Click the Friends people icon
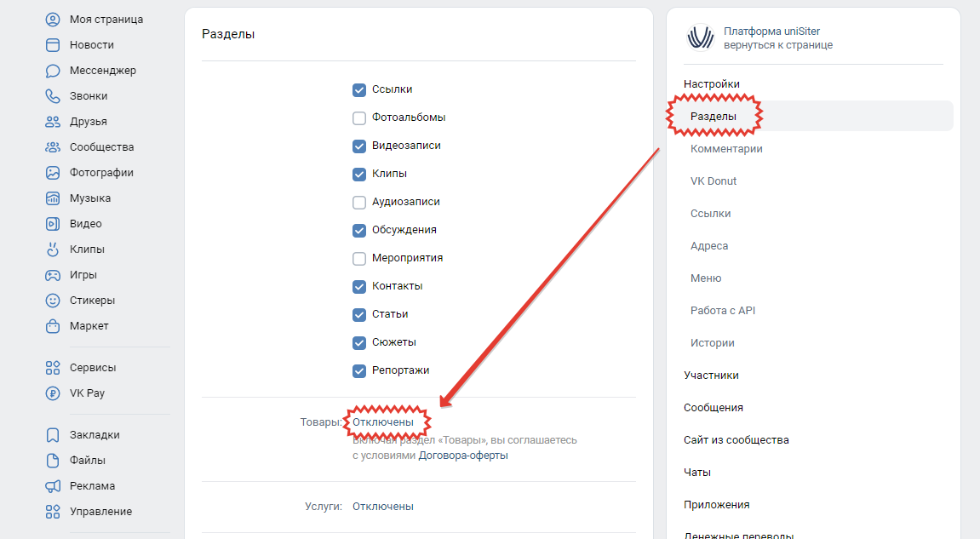Image resolution: width=980 pixels, height=539 pixels. (x=53, y=122)
